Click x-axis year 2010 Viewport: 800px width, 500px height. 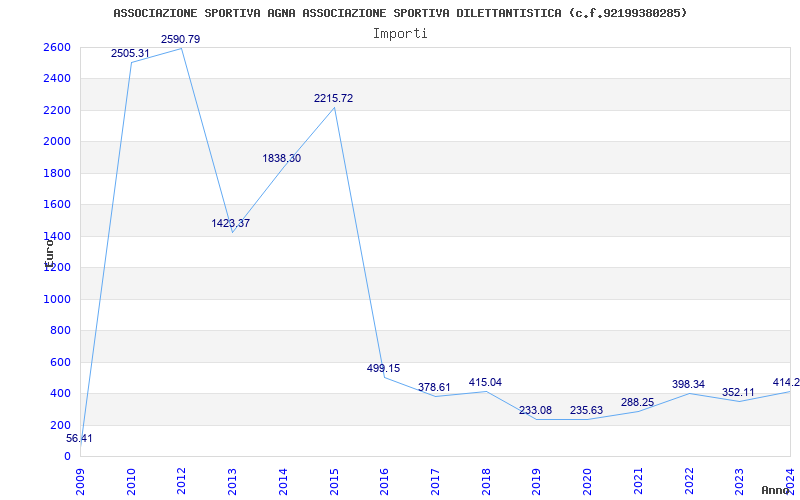tap(131, 481)
